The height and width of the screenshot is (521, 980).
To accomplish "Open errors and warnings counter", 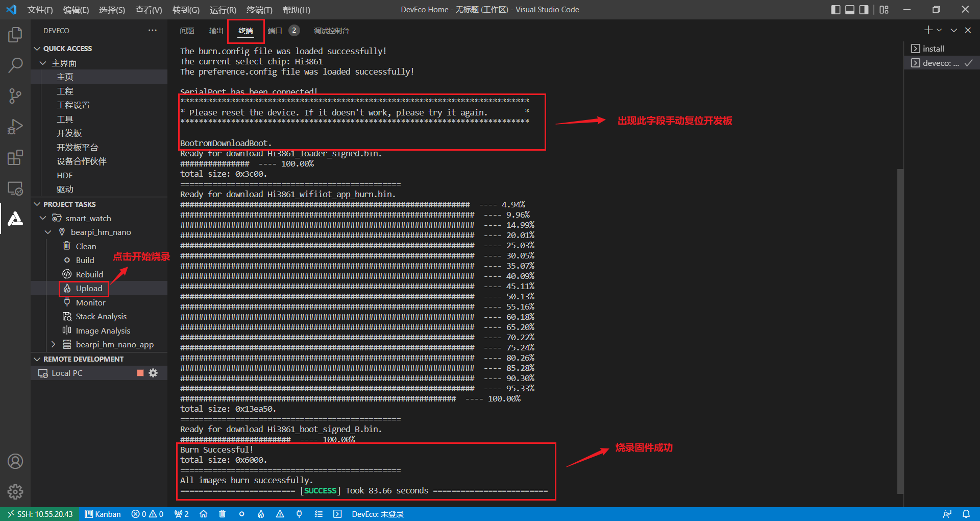I will (x=148, y=514).
